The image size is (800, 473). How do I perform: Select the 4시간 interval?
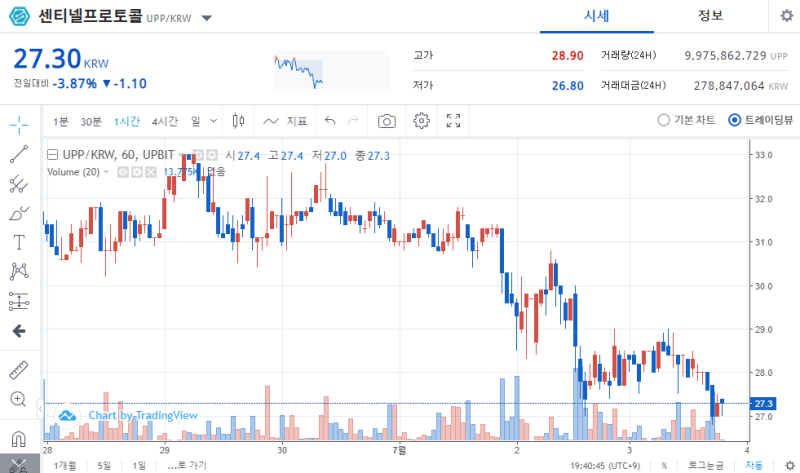click(x=165, y=121)
